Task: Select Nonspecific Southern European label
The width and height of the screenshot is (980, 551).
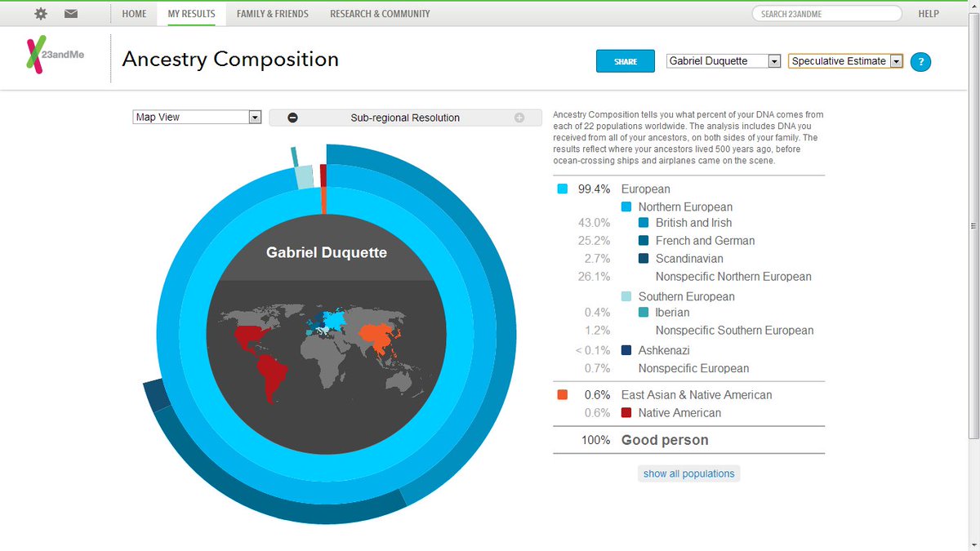Action: (x=734, y=331)
